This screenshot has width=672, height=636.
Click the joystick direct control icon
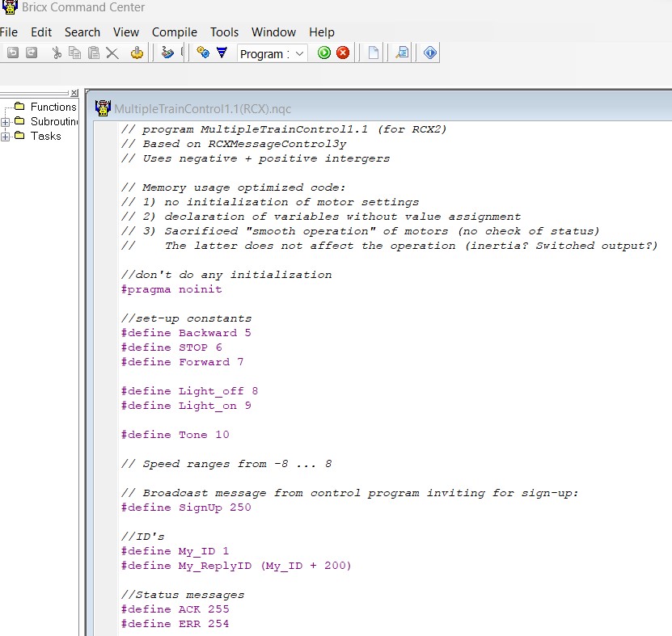167,53
